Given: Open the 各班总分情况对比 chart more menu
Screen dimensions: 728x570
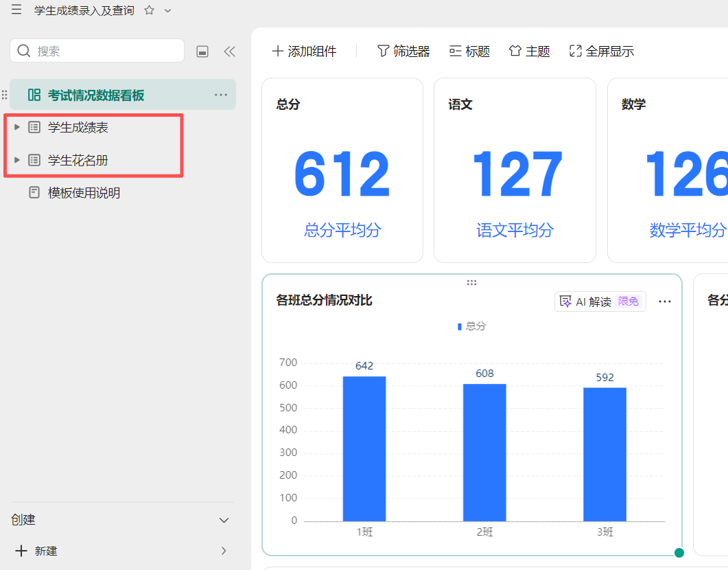Looking at the screenshot, I should (664, 301).
